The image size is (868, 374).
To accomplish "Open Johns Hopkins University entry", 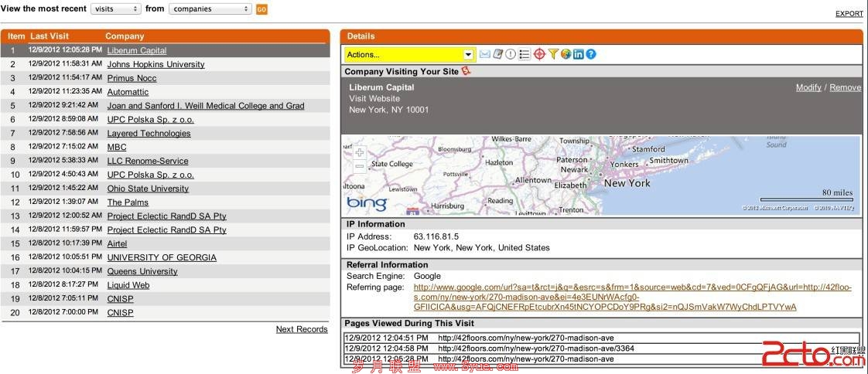I will pyautogui.click(x=156, y=64).
